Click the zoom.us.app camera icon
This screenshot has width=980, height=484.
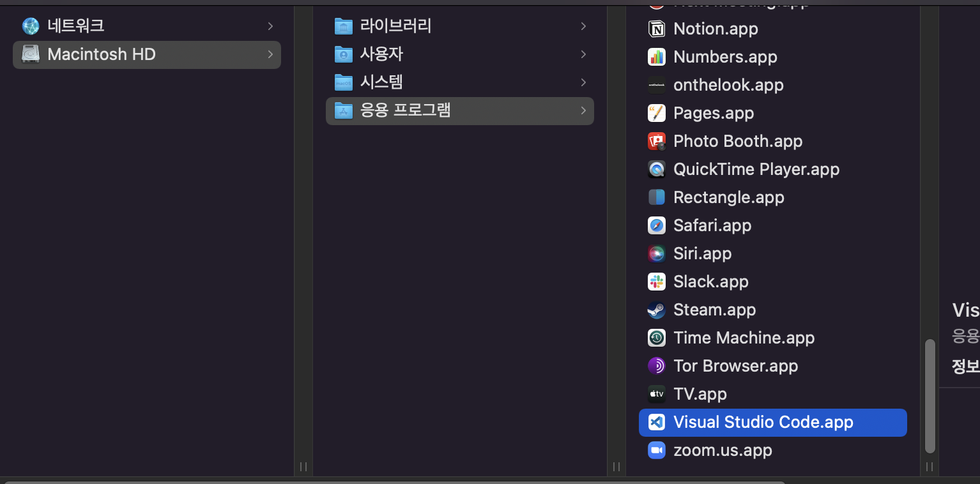(656, 450)
